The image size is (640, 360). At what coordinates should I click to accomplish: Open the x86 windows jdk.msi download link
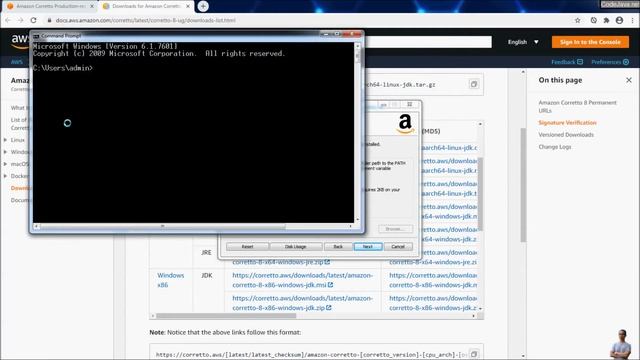tap(302, 280)
